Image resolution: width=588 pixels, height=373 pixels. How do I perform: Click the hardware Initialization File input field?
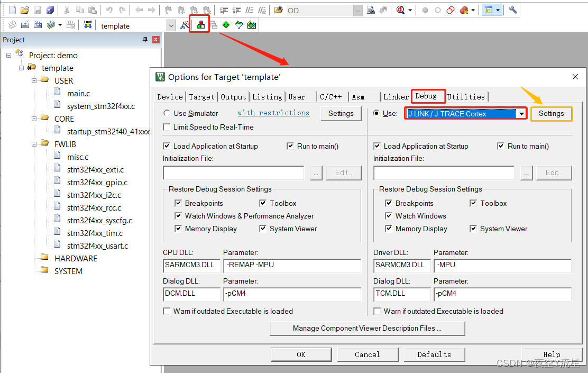[444, 173]
